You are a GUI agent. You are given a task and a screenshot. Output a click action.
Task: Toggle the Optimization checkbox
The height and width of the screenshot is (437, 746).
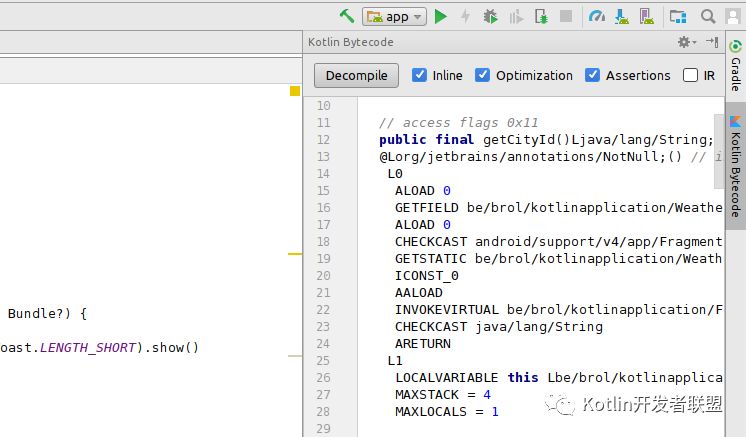click(482, 75)
